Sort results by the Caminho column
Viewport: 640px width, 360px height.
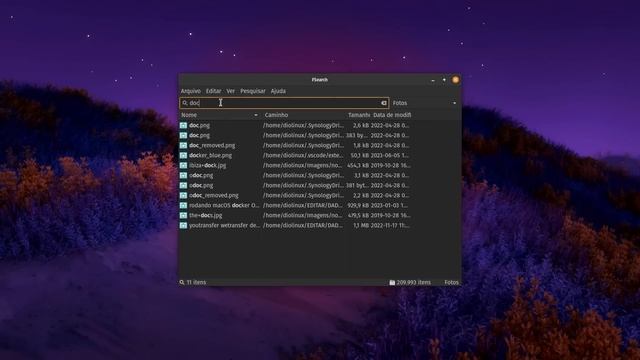coord(303,115)
